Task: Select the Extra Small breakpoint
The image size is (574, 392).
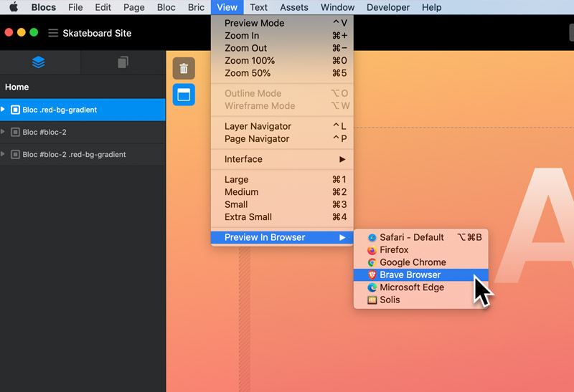Action: click(x=282, y=217)
